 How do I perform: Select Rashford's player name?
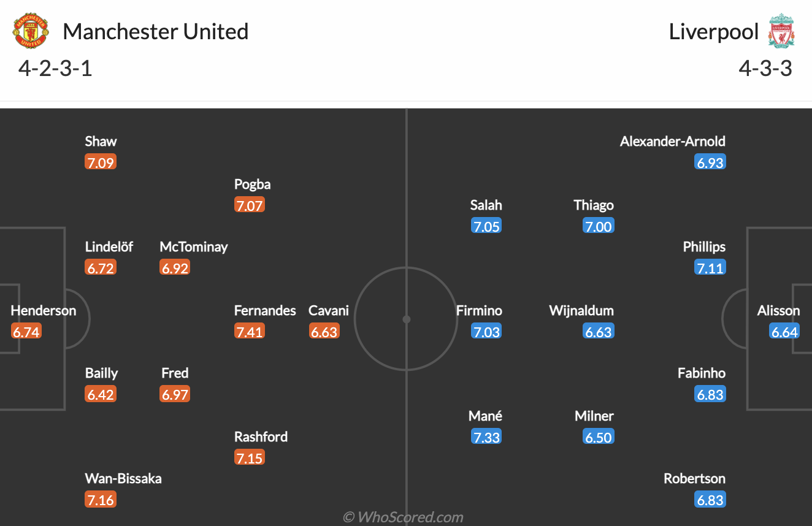tap(261, 436)
